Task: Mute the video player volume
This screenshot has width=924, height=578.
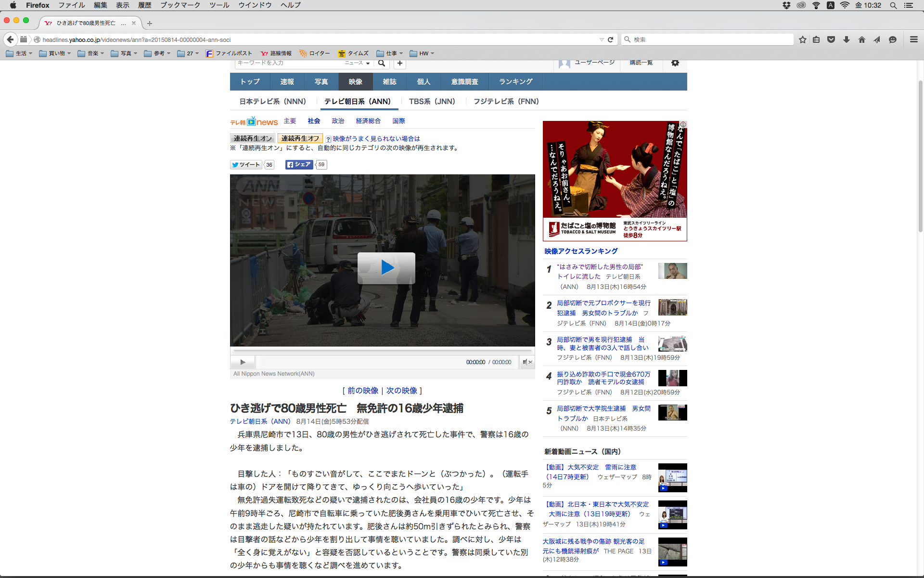Action: click(x=526, y=362)
